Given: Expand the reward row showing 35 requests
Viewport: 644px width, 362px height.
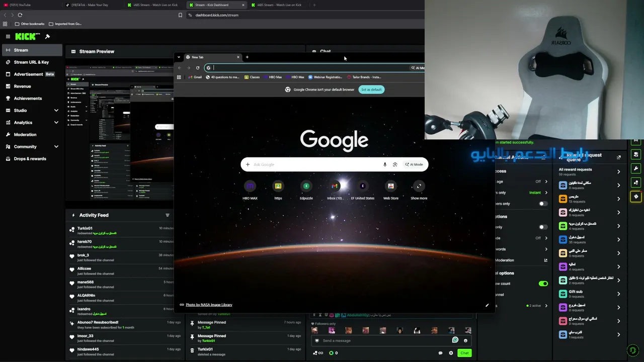Looking at the screenshot, I should [619, 239].
